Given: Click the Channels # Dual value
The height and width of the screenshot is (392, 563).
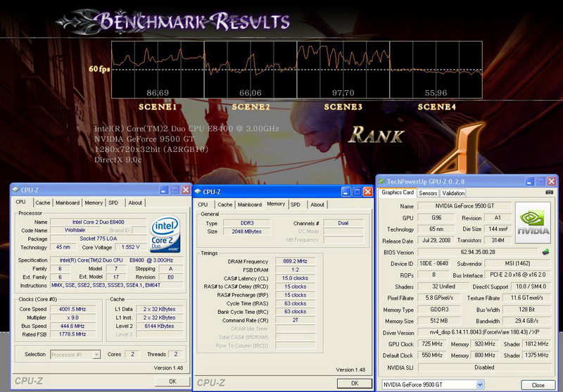Looking at the screenshot, I should click(343, 223).
